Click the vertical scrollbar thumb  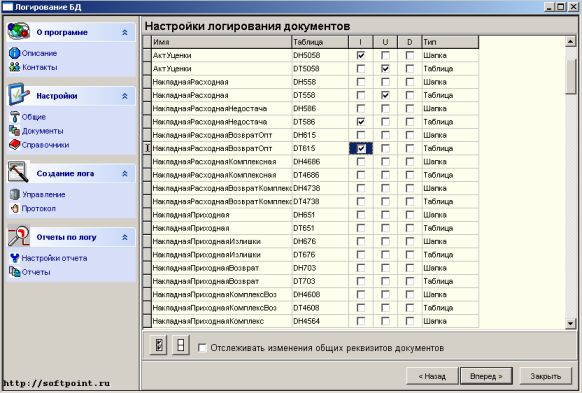coord(570,77)
